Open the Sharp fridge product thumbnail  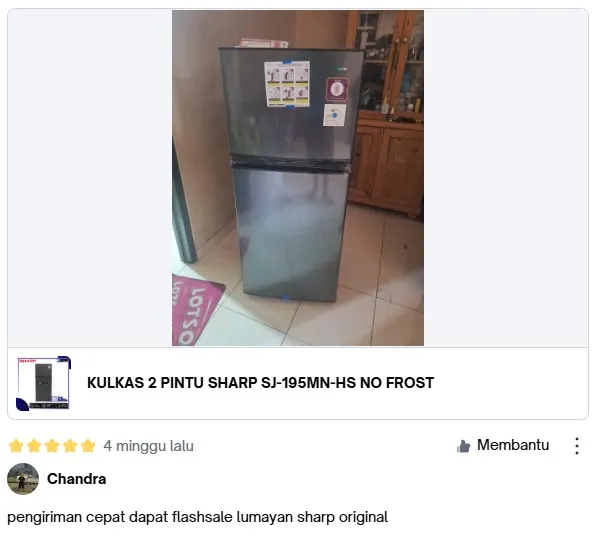coord(43,383)
